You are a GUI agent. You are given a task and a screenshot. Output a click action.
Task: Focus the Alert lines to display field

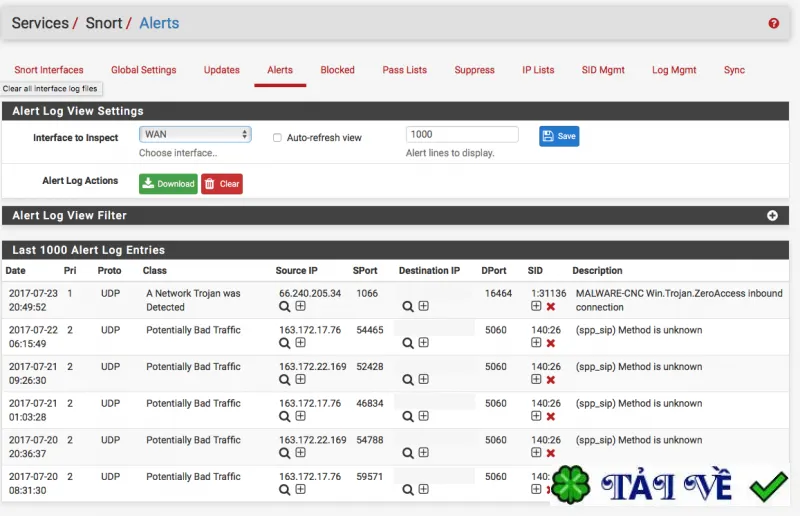pos(462,135)
